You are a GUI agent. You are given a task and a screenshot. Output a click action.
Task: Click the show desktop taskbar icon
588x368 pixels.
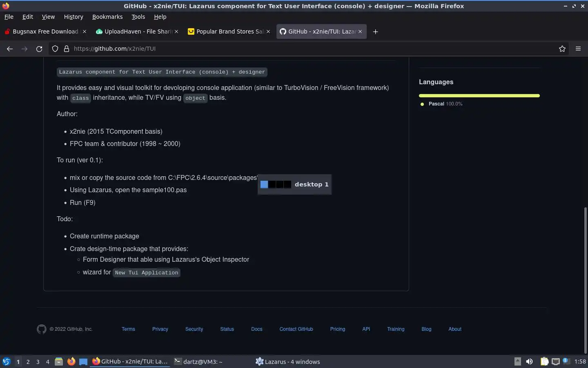pos(83,361)
